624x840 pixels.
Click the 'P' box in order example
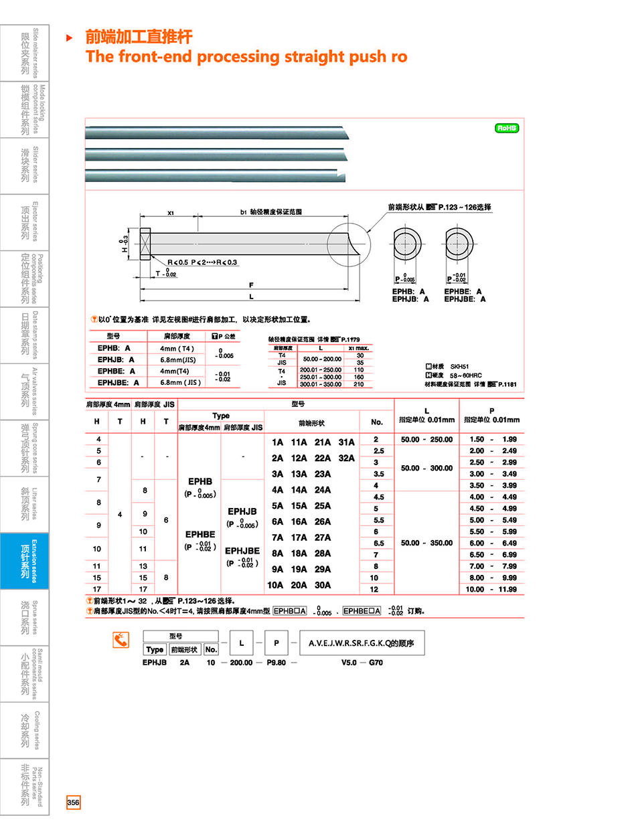[x=276, y=643]
